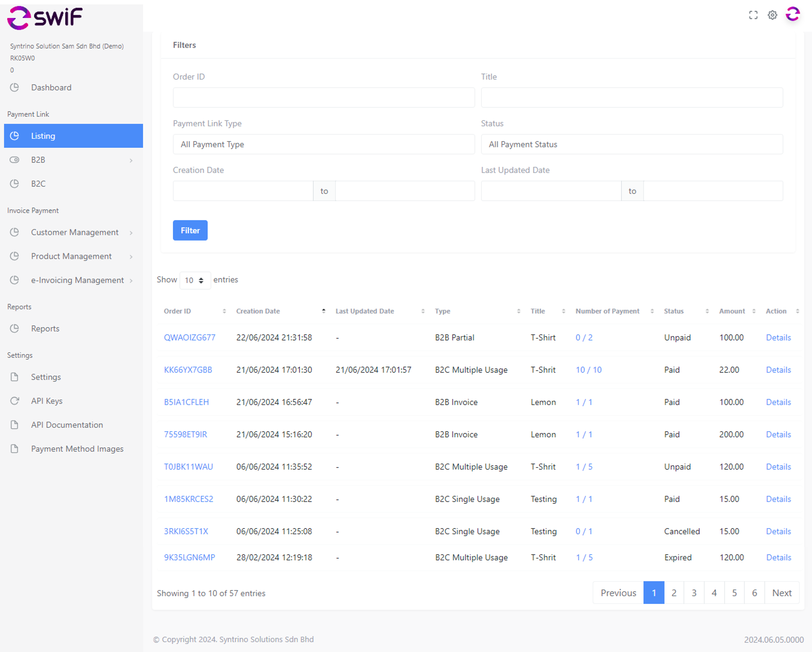Click the Previous pagination button
Image resolution: width=812 pixels, height=652 pixels.
[618, 593]
